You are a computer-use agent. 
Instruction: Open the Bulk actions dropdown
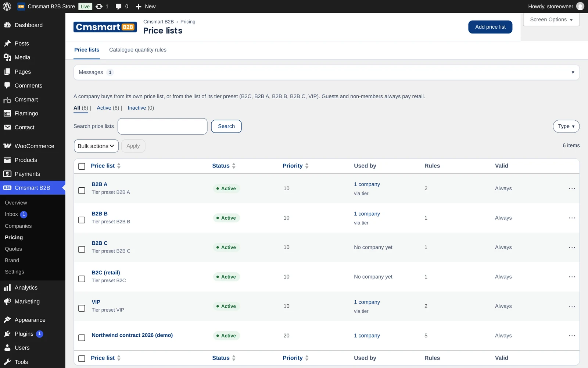click(x=96, y=146)
